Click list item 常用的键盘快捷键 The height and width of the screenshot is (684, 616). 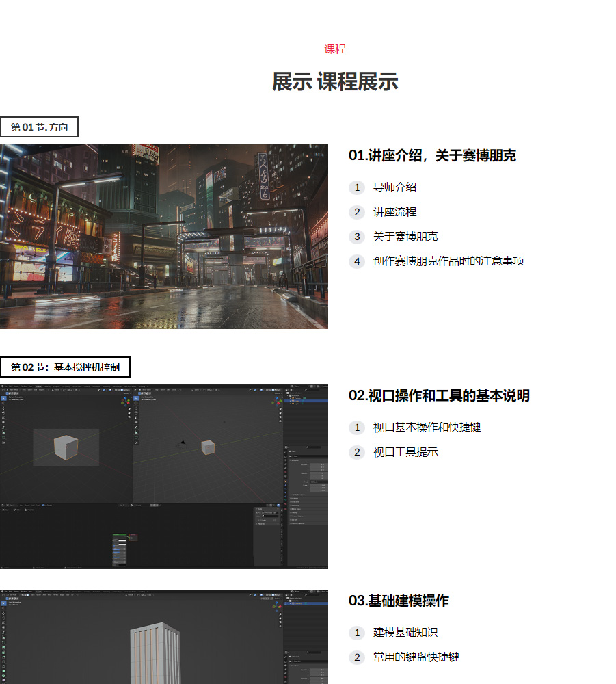click(x=416, y=657)
